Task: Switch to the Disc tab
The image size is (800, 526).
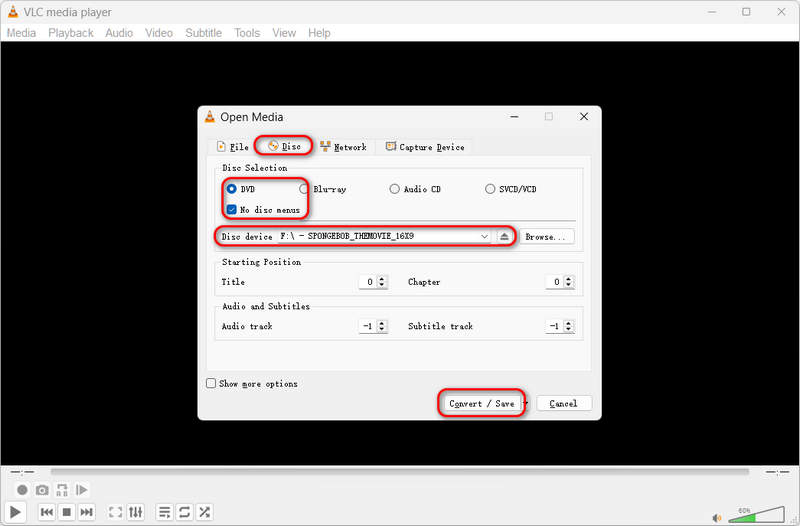Action: pos(285,146)
